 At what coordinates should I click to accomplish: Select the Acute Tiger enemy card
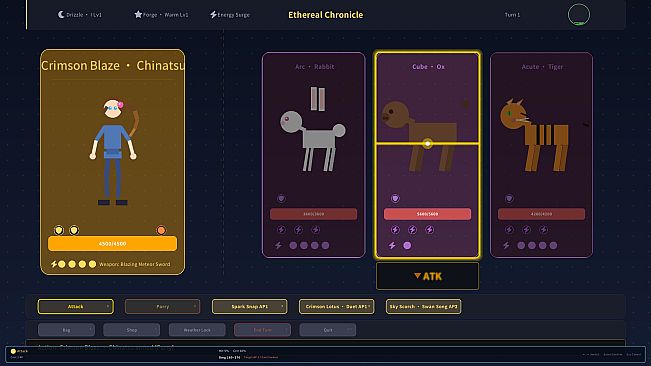tap(541, 155)
